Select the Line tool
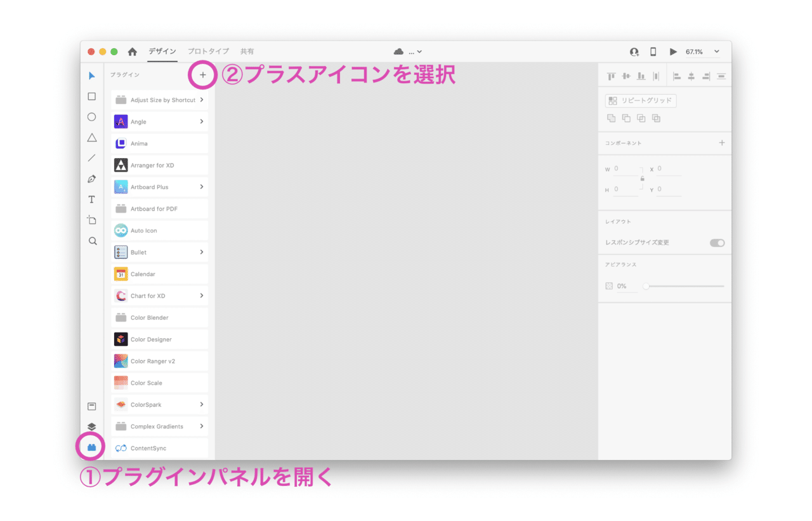812x521 pixels. tap(92, 158)
